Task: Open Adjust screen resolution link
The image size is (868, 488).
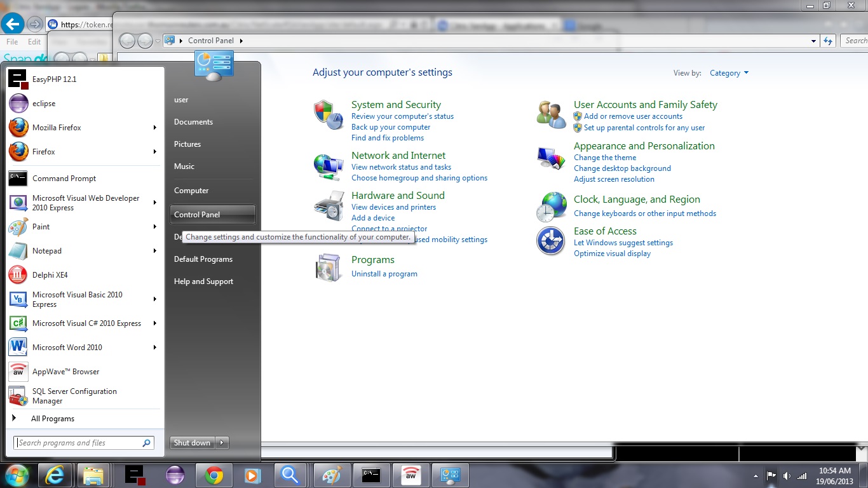Action: [614, 179]
